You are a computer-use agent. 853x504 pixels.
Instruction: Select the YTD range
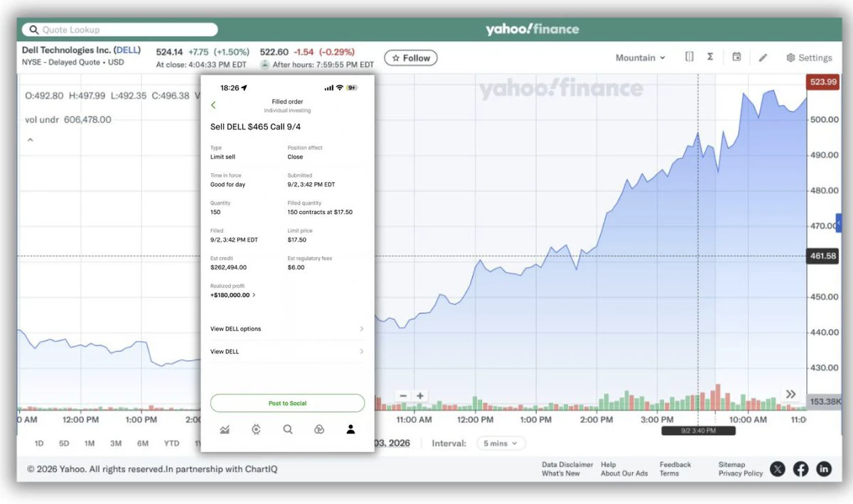(171, 444)
